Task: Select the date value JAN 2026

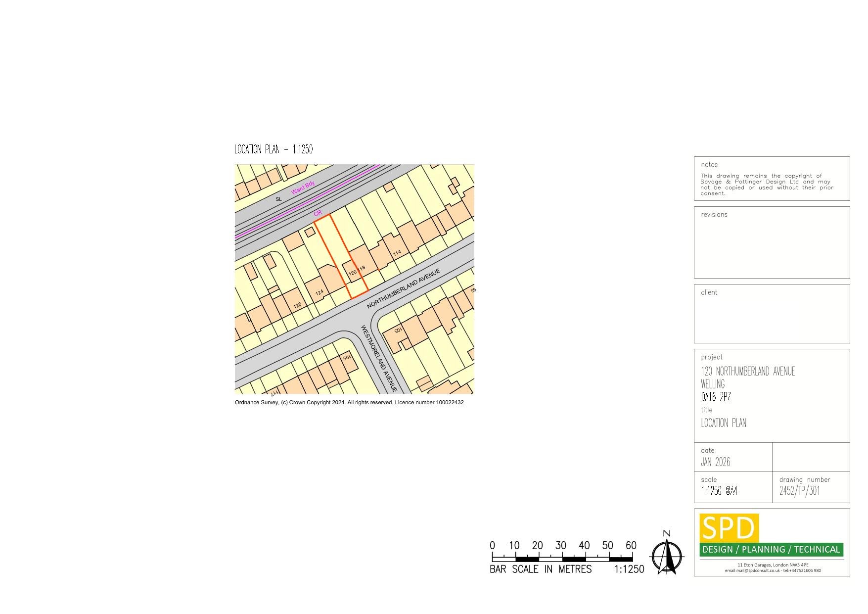Action: coord(715,462)
